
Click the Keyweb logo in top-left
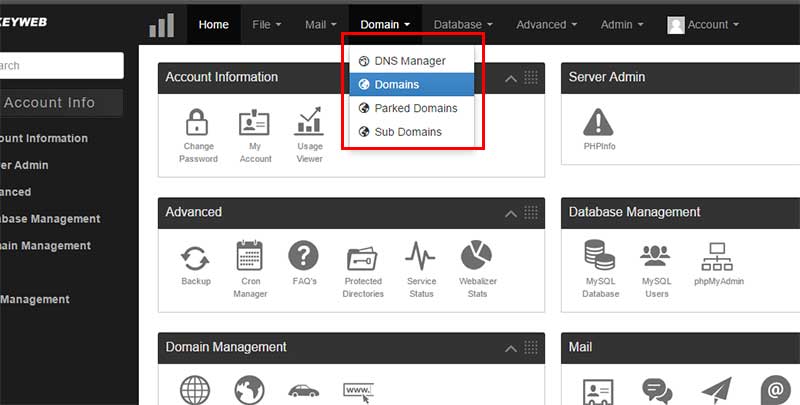(23, 22)
